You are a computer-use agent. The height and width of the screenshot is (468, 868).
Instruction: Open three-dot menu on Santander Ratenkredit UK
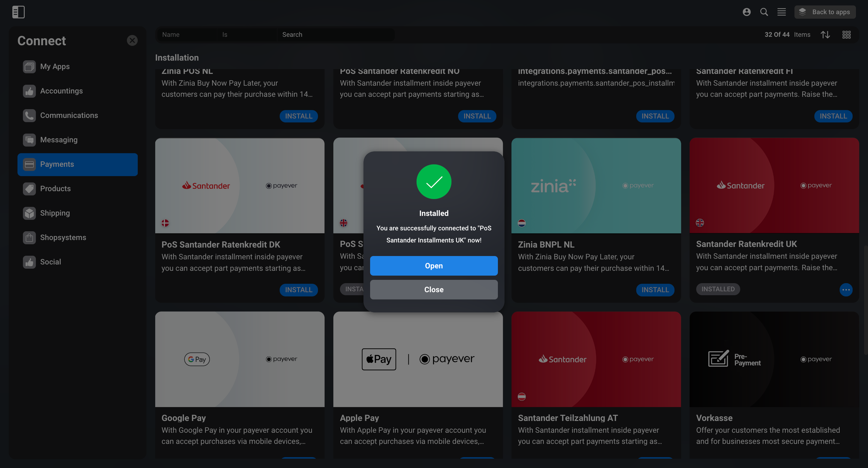click(846, 290)
